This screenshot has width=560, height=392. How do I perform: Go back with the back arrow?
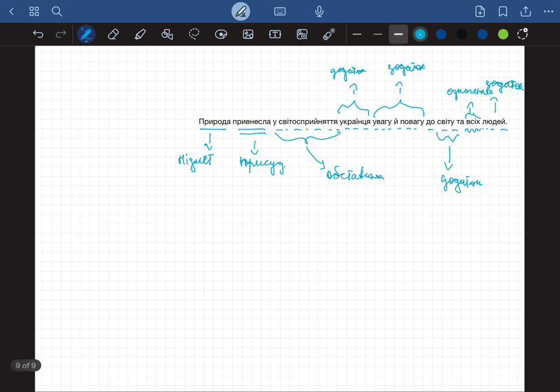click(12, 12)
